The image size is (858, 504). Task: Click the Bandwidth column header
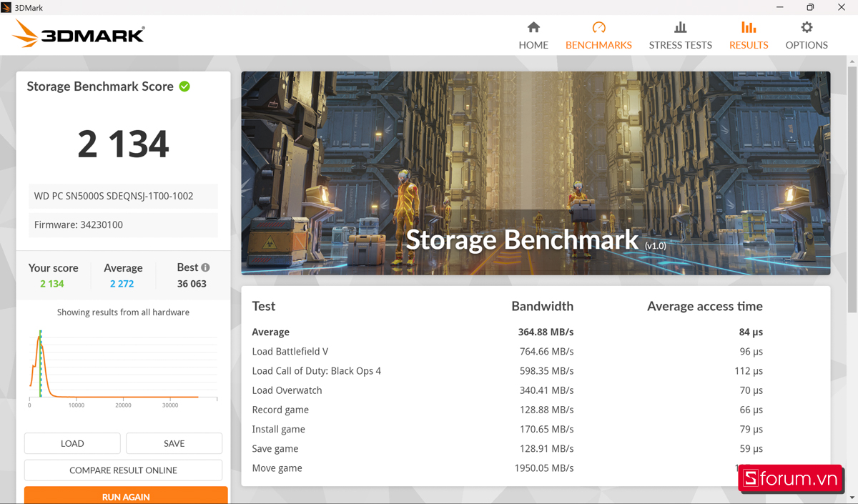point(542,306)
